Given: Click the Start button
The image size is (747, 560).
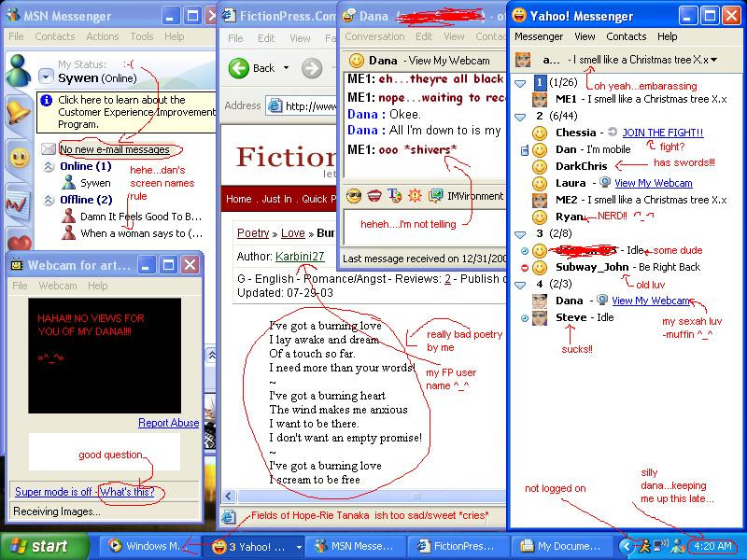Looking at the screenshot, I should [44, 546].
